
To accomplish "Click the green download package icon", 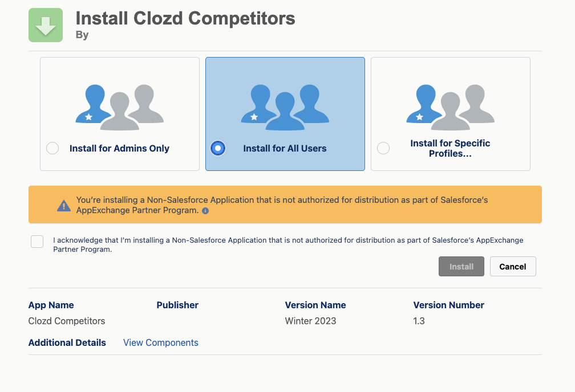I will 46,25.
